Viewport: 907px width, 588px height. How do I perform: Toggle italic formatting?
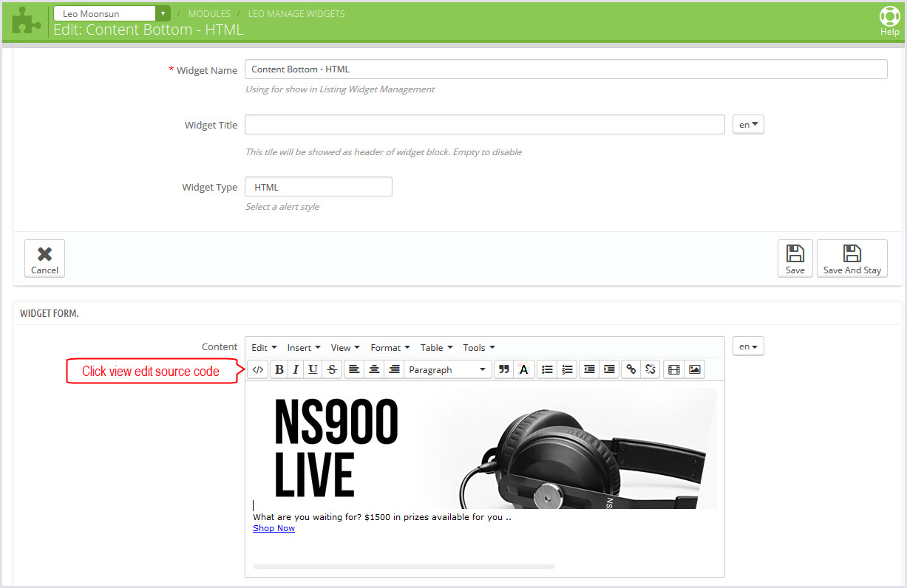click(296, 369)
